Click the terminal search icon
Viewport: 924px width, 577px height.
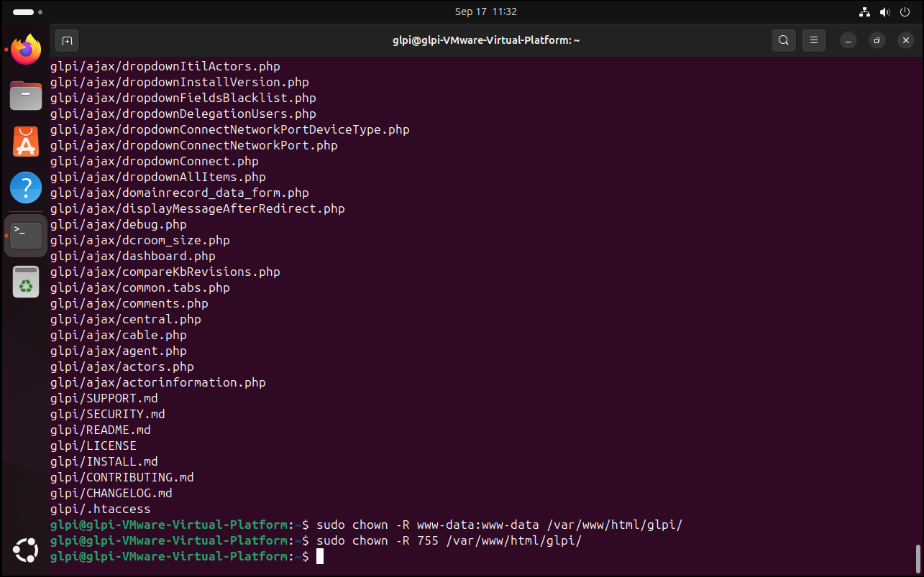(x=784, y=40)
